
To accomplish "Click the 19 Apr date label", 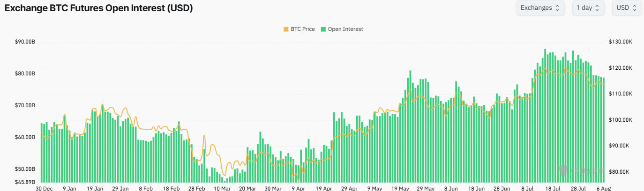I will pos(324,188).
